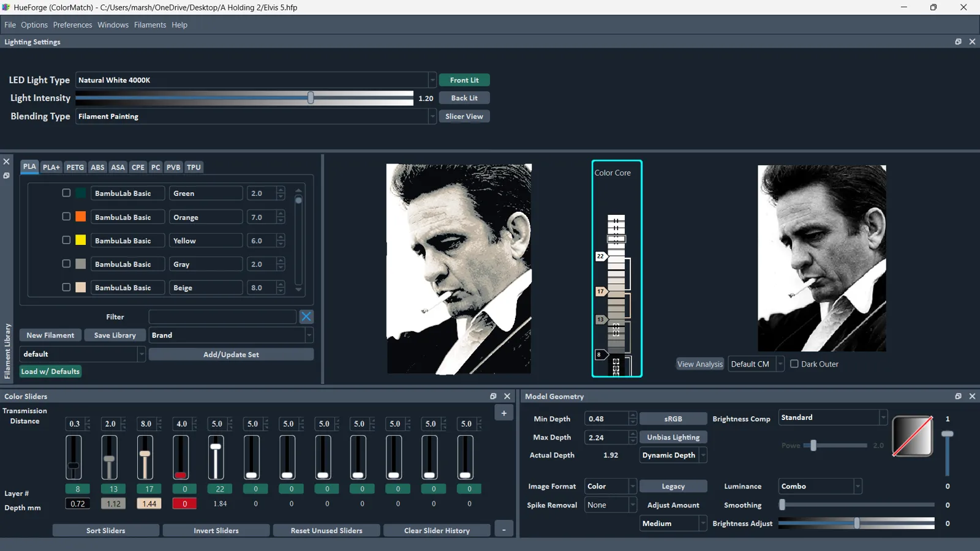
Task: Undock the Color Sliders panel
Action: [493, 396]
